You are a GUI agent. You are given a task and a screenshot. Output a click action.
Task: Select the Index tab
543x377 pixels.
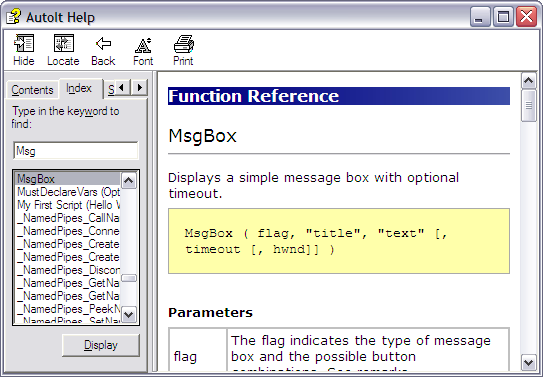[x=79, y=89]
